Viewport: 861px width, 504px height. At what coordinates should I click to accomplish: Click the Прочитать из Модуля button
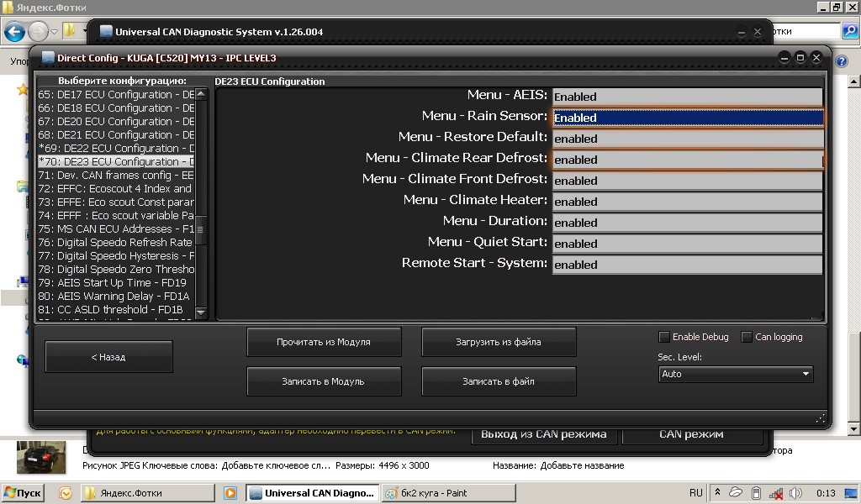pyautogui.click(x=324, y=342)
